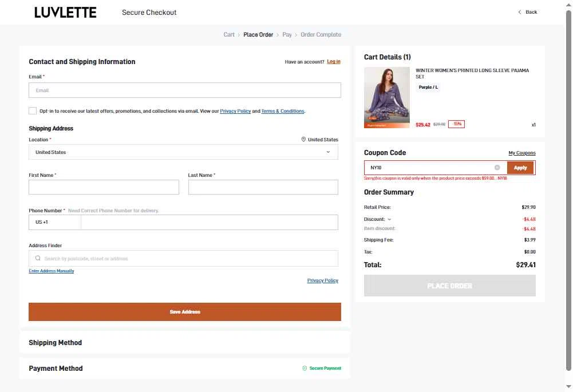This screenshot has width=573, height=392.
Task: Focus the Last Name field
Action: coord(263,187)
